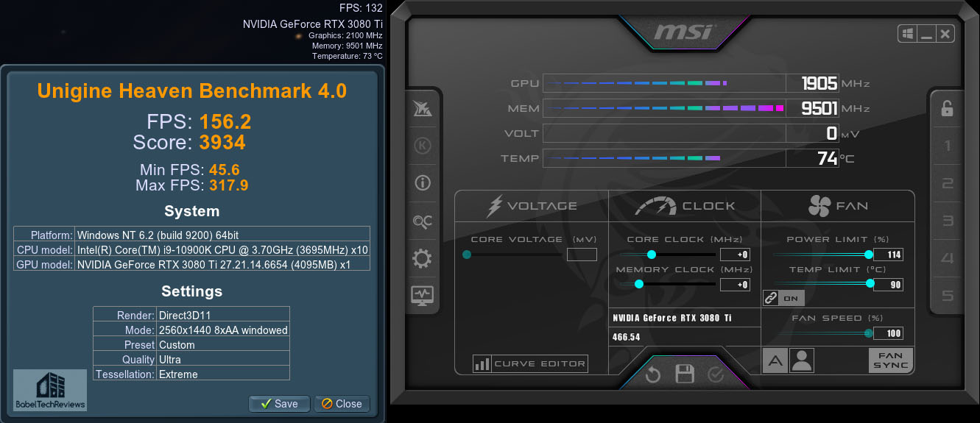Adjust the Fan Speed slider handle
Image resolution: width=980 pixels, height=423 pixels.
[x=868, y=333]
